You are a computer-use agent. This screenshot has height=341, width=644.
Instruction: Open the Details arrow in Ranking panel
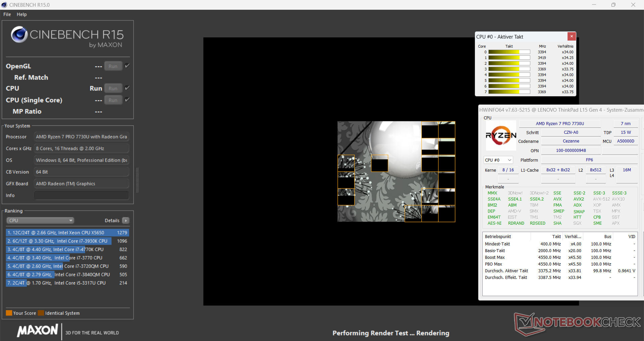(x=126, y=220)
